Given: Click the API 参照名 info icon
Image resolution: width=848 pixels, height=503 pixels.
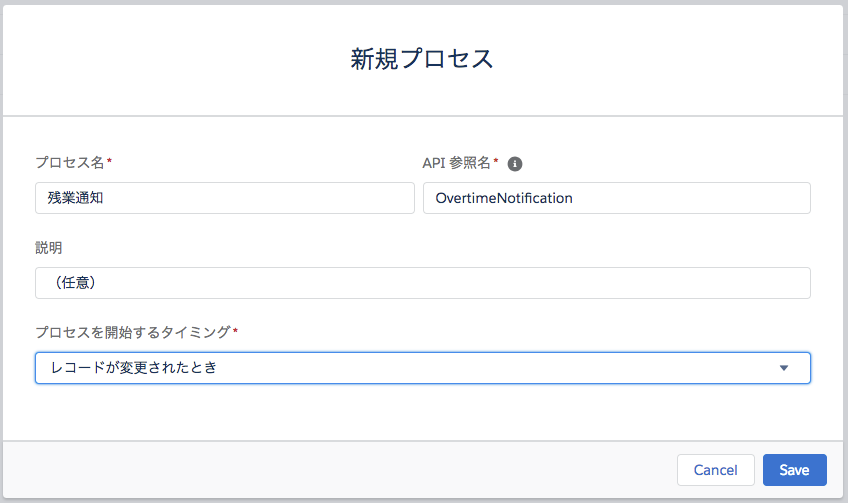Looking at the screenshot, I should (x=515, y=164).
